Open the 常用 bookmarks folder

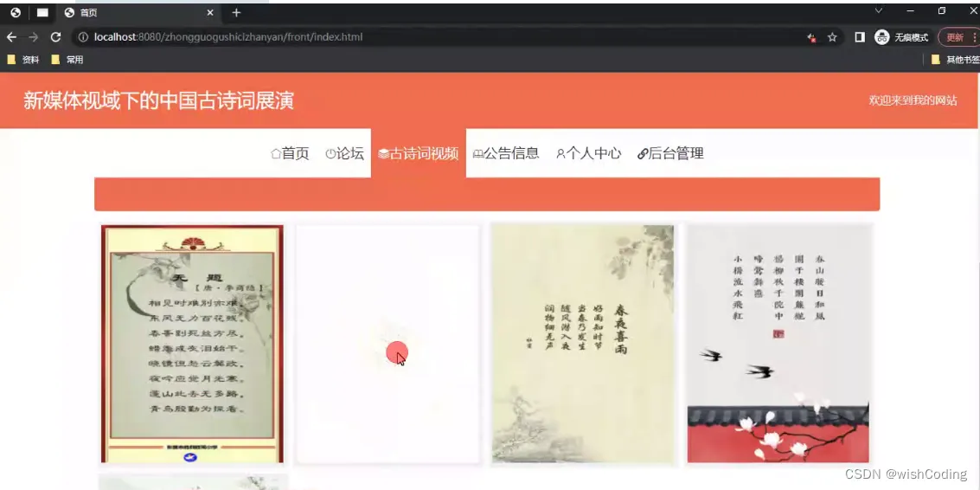(x=67, y=60)
